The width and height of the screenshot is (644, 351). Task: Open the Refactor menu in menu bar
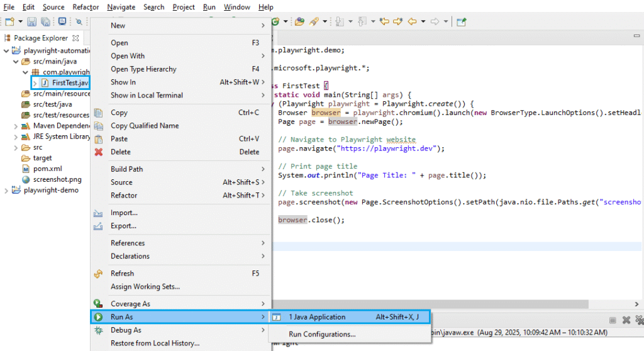point(86,7)
